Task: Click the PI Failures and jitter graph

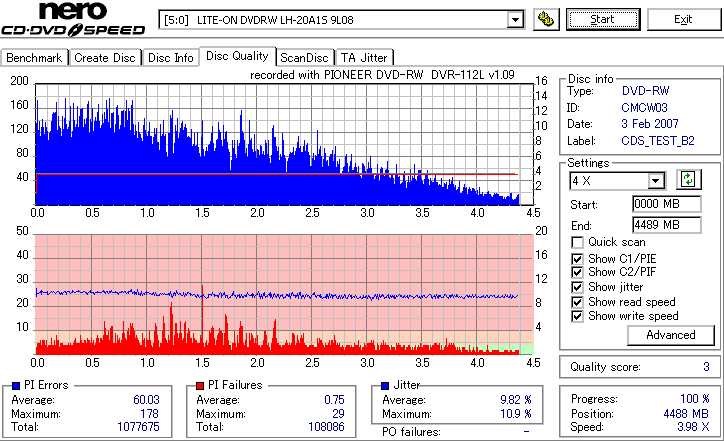Action: (x=284, y=295)
